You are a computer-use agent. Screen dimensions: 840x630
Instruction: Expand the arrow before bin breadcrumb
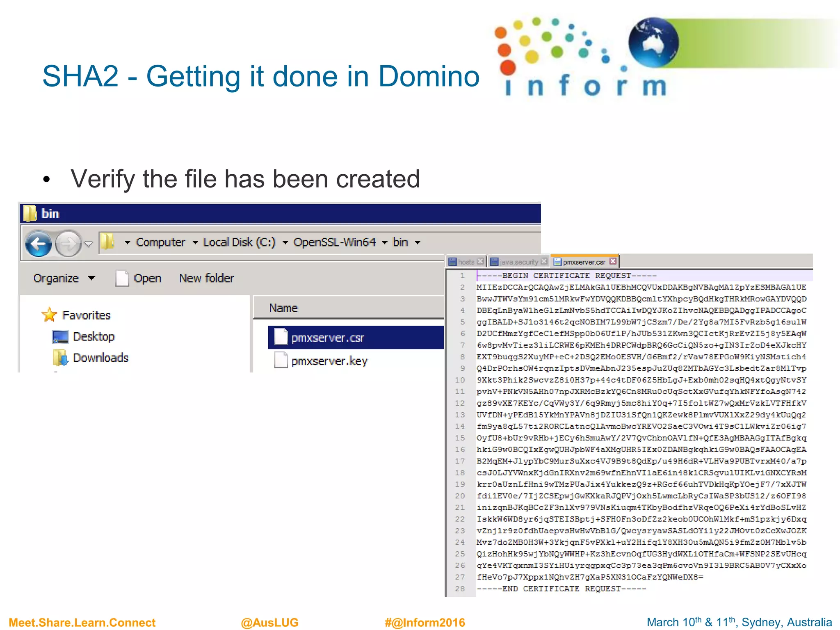coord(385,243)
